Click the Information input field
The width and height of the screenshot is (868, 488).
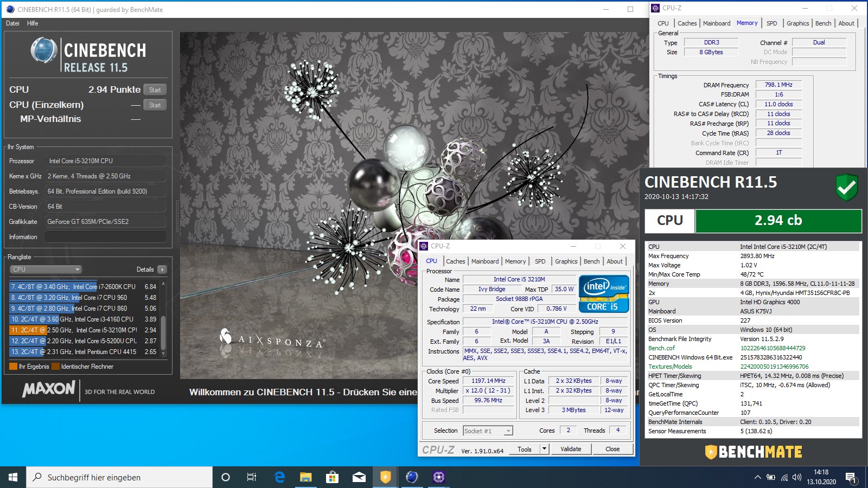(x=106, y=237)
